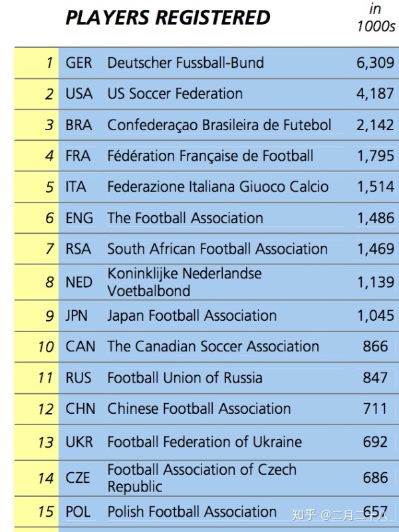Click the CHN country code

click(x=80, y=408)
